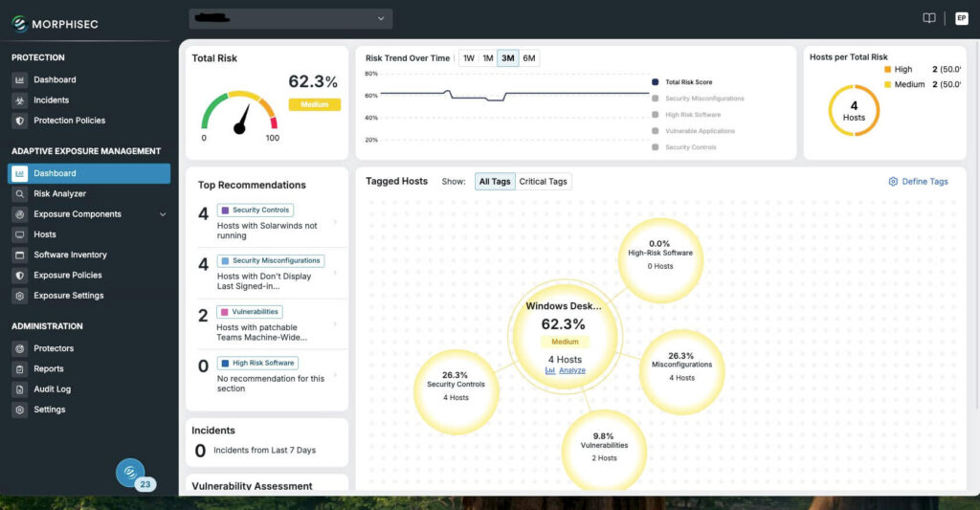980x510 pixels.
Task: Click the High Risk Software tag badge
Action: 257,364
